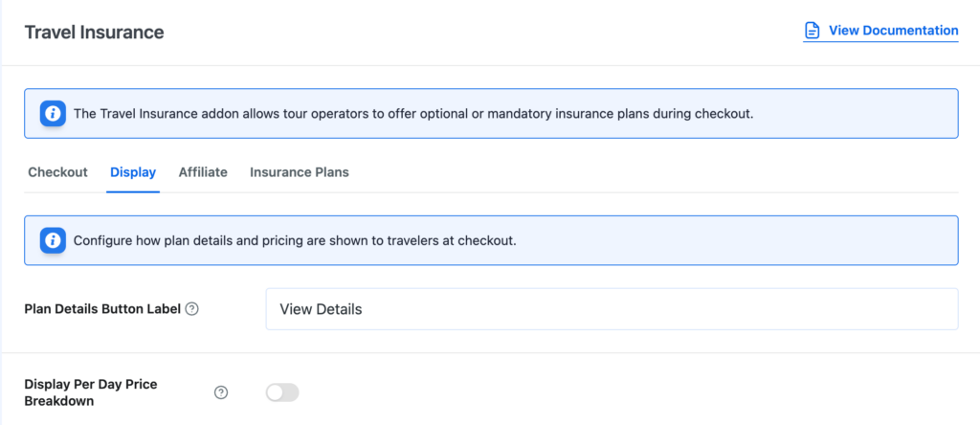Click the divider line above Display Per Day row
The width and height of the screenshot is (980, 425).
[x=490, y=352]
